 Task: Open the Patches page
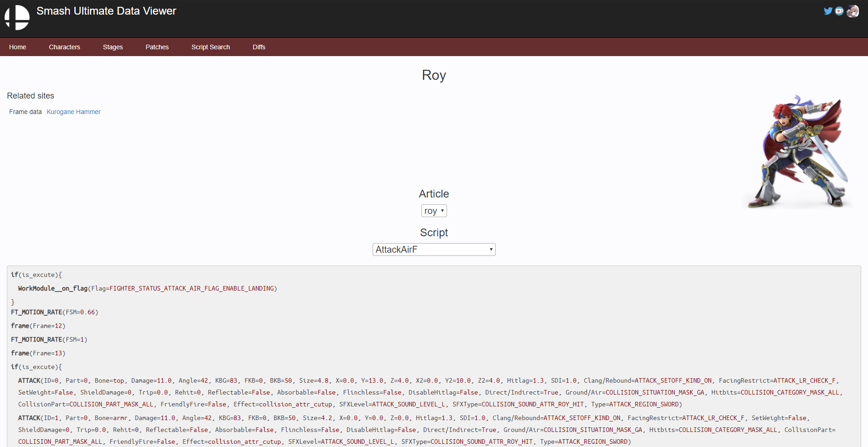pyautogui.click(x=157, y=47)
